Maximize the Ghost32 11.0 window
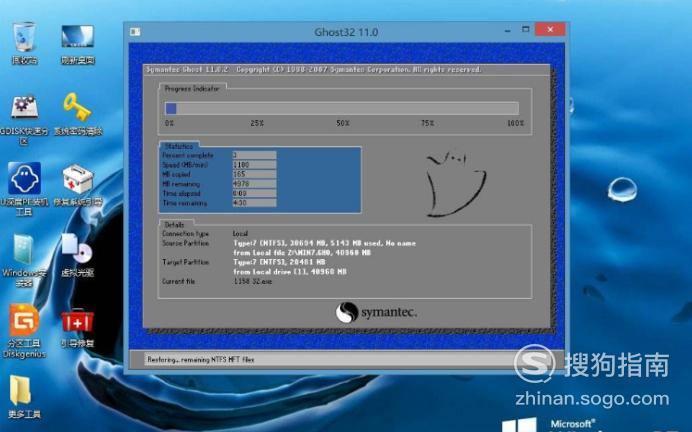 [x=525, y=30]
